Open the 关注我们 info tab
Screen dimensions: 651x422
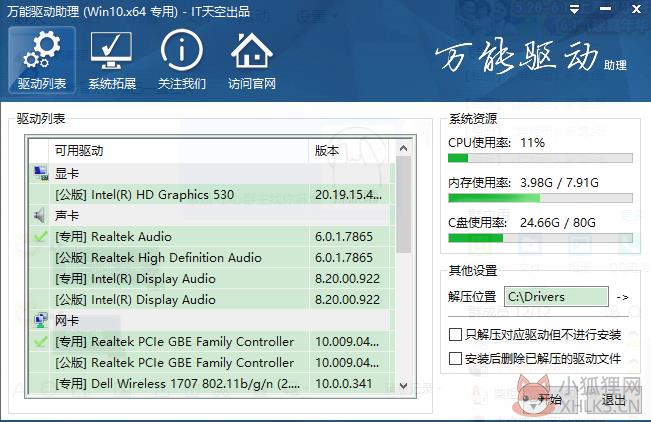point(181,60)
